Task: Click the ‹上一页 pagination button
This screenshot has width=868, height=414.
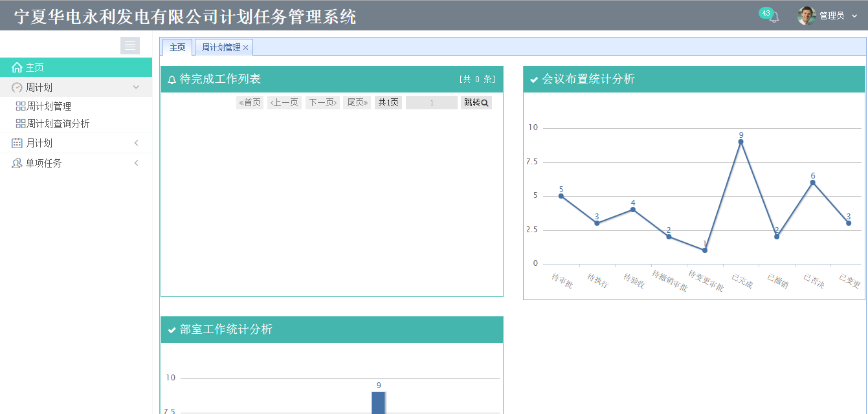Action: [285, 102]
